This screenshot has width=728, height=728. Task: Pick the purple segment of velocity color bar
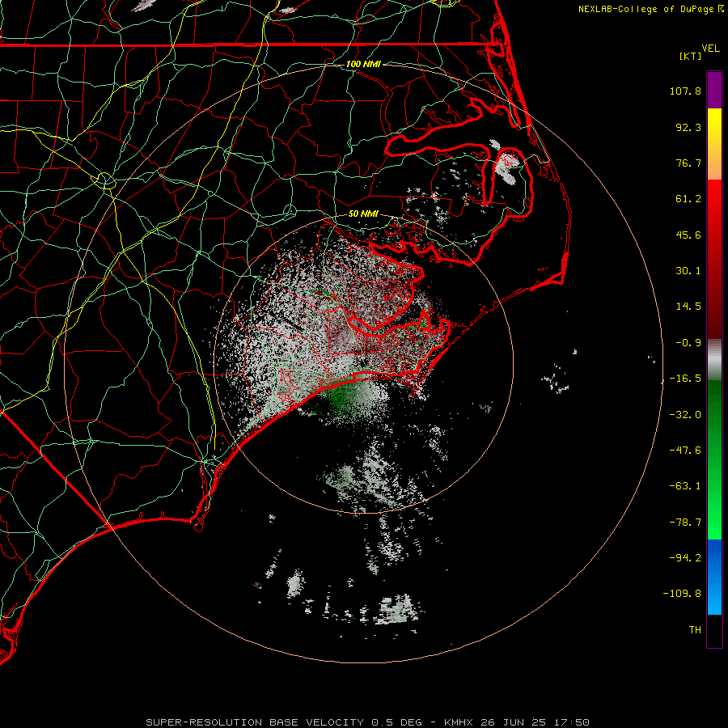(x=714, y=90)
